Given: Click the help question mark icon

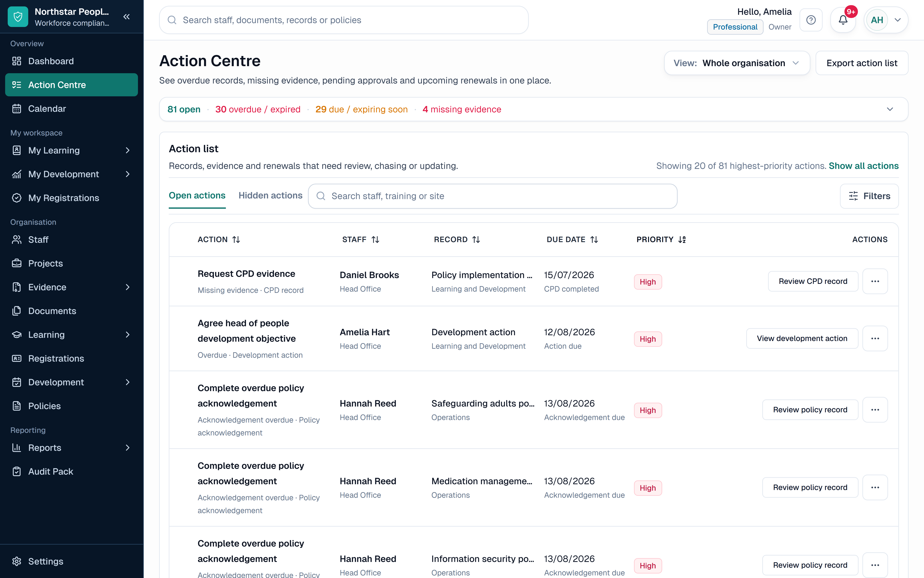Looking at the screenshot, I should coord(811,20).
